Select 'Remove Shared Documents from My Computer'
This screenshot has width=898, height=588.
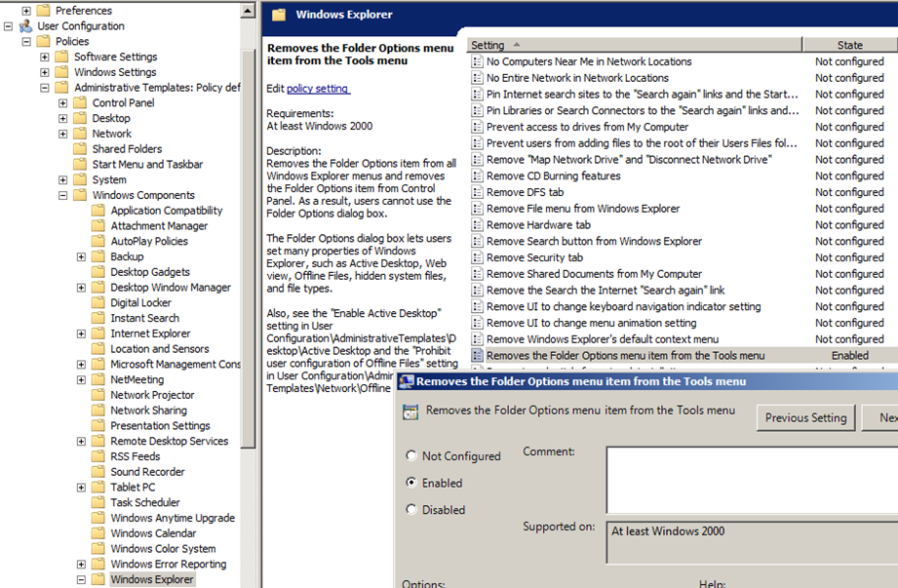click(594, 274)
